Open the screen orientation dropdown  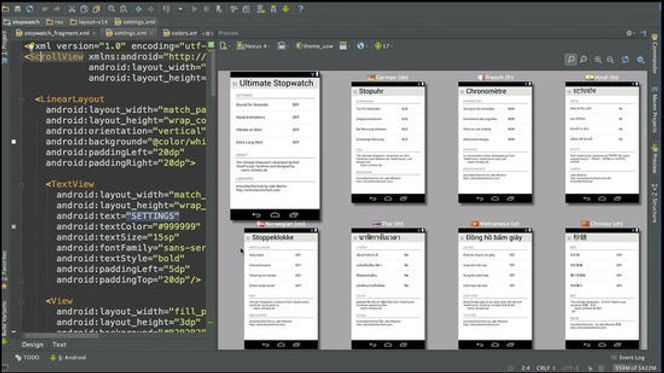[282, 46]
